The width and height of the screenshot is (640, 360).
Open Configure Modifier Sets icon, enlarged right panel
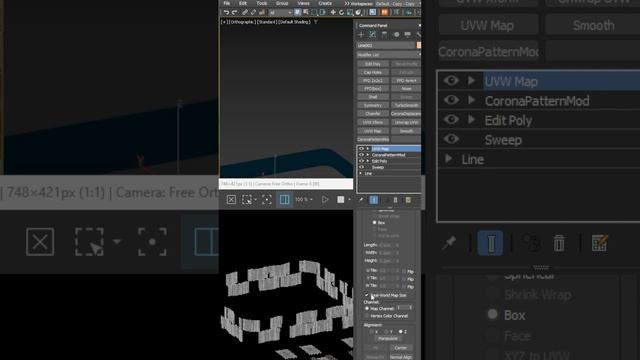click(x=600, y=243)
